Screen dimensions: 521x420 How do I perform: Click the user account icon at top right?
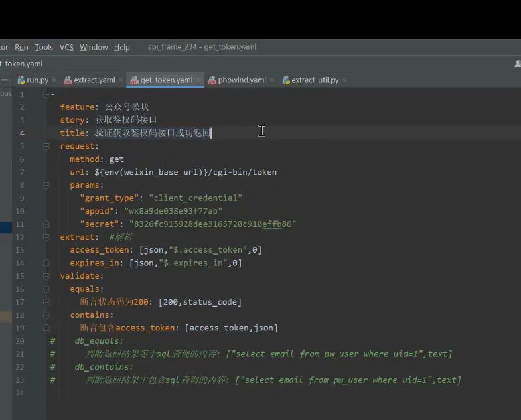point(517,64)
